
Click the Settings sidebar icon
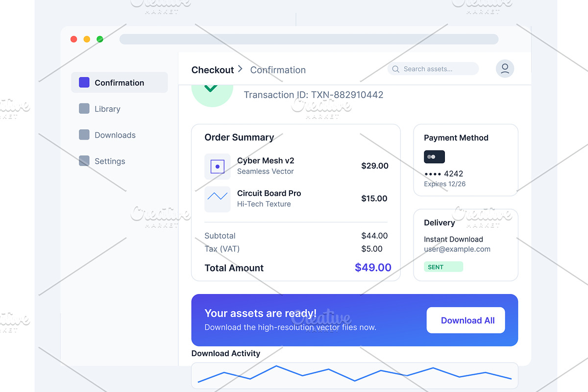84,161
